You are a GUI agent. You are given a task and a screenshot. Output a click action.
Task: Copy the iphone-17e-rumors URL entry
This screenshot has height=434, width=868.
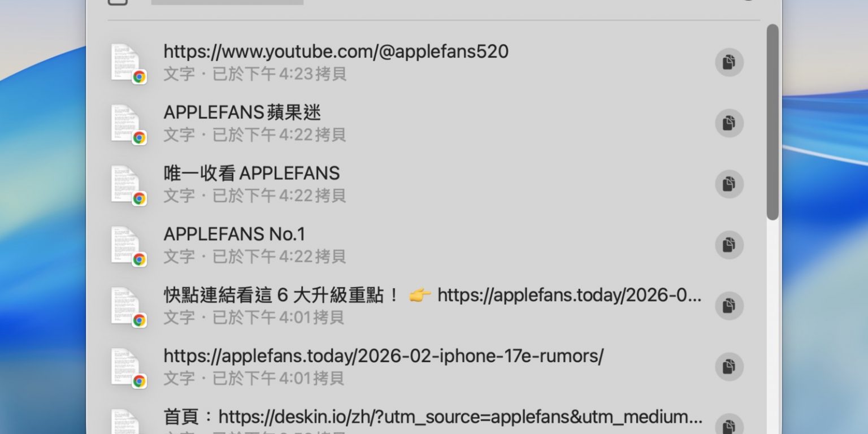pyautogui.click(x=729, y=367)
